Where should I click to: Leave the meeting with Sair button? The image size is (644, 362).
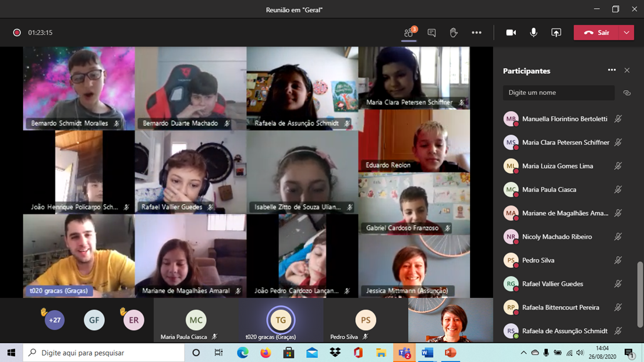(x=596, y=33)
